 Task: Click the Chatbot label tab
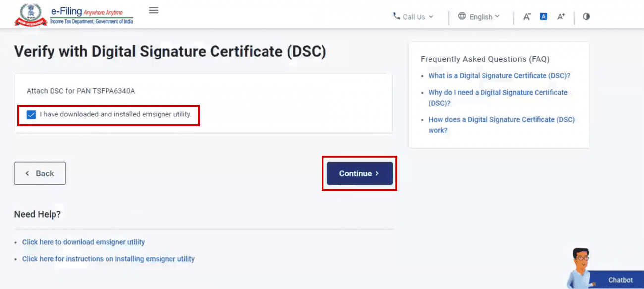pos(620,280)
